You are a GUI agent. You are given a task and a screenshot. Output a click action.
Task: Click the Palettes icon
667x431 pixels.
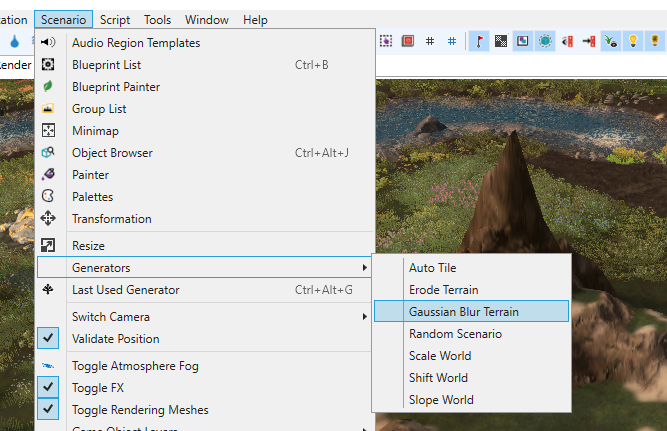48,196
